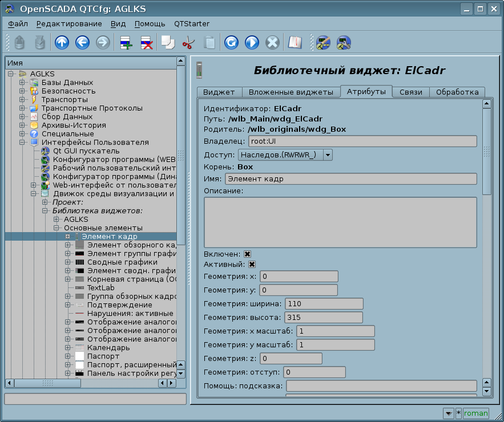Image resolution: width=504 pixels, height=422 pixels.
Task: Switch to the Обработка tab
Action: 457,92
